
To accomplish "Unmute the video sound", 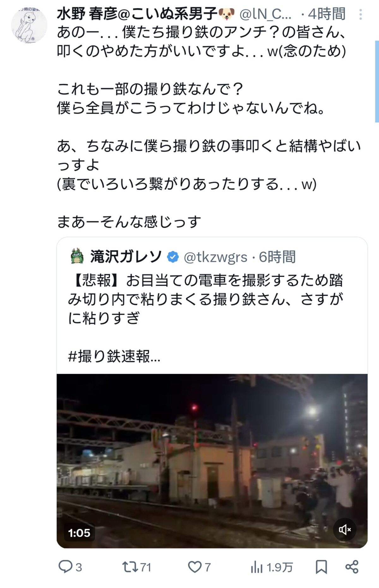I will pos(345,529).
